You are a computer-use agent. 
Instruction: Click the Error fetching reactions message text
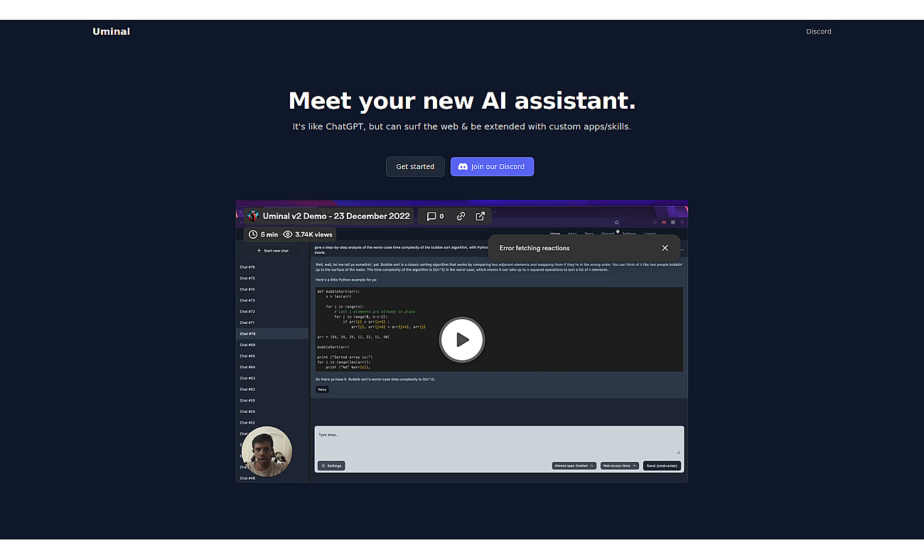coord(534,248)
